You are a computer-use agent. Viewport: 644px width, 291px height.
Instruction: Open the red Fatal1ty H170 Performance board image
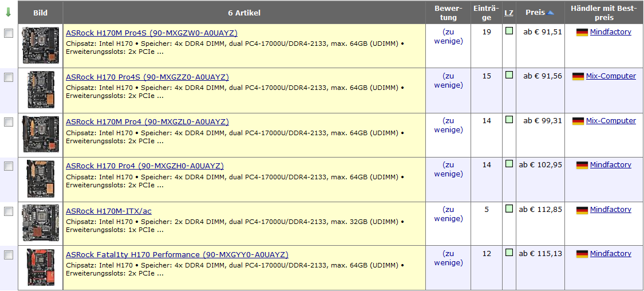tap(41, 267)
